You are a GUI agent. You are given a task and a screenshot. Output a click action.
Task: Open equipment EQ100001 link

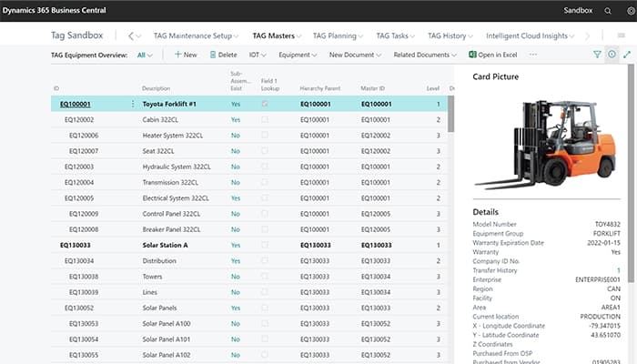tap(76, 105)
